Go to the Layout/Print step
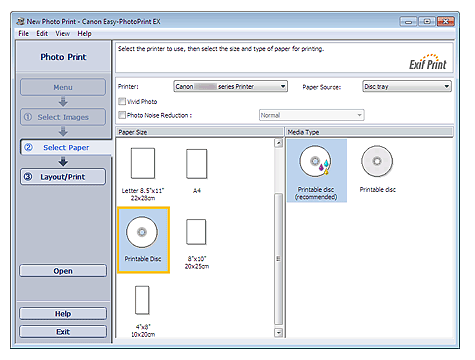Image resolution: width=475 pixels, height=360 pixels. 63,177
